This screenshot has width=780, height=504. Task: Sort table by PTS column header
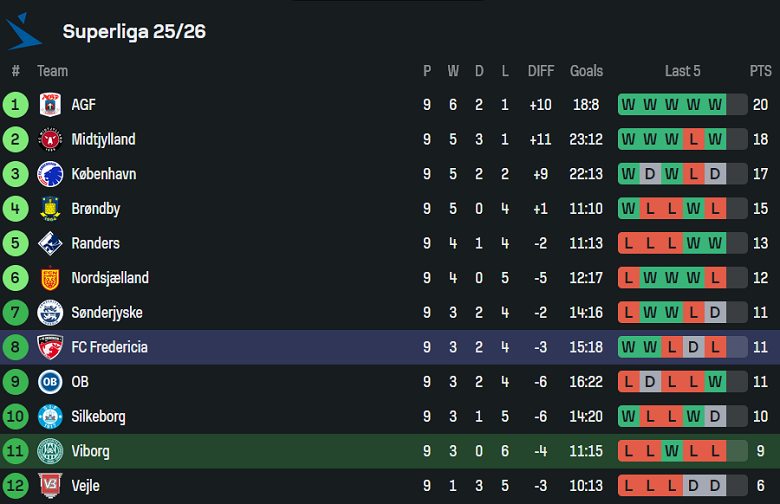coord(760,71)
